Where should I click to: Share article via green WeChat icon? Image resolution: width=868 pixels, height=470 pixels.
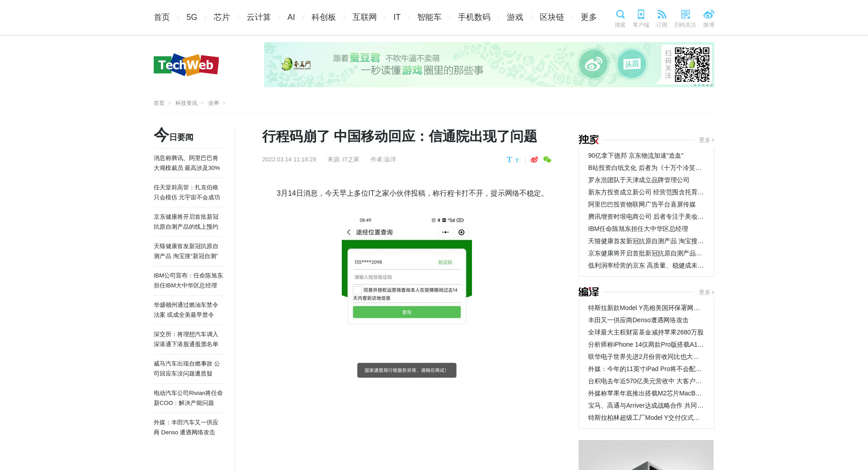tap(547, 160)
